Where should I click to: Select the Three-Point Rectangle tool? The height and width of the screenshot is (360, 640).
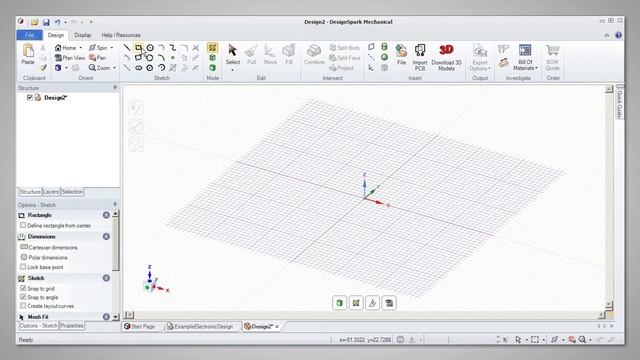[138, 58]
